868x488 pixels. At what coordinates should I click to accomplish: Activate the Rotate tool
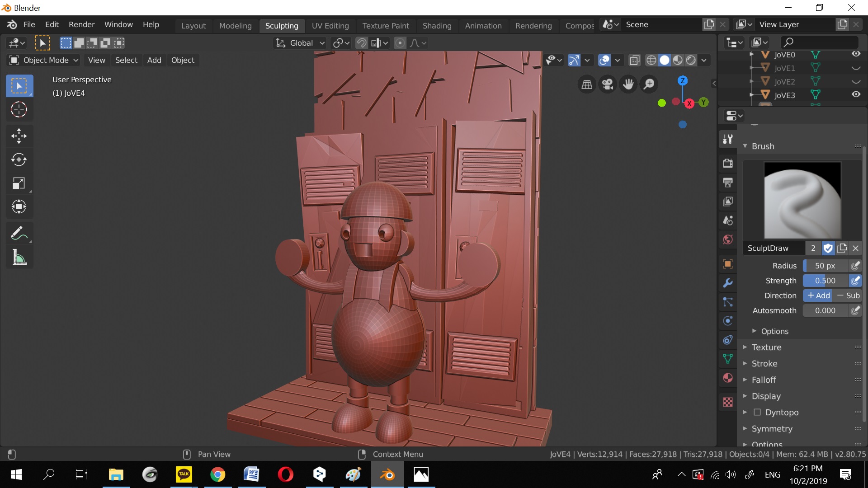click(19, 160)
